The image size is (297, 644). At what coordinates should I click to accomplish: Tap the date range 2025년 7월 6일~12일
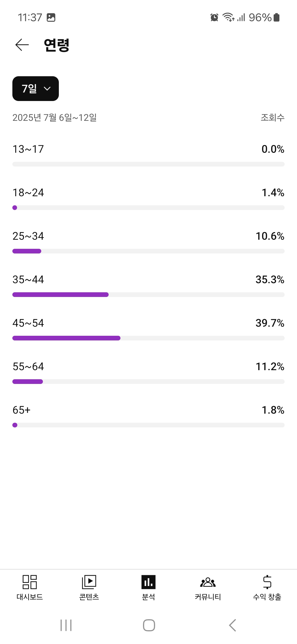click(54, 118)
